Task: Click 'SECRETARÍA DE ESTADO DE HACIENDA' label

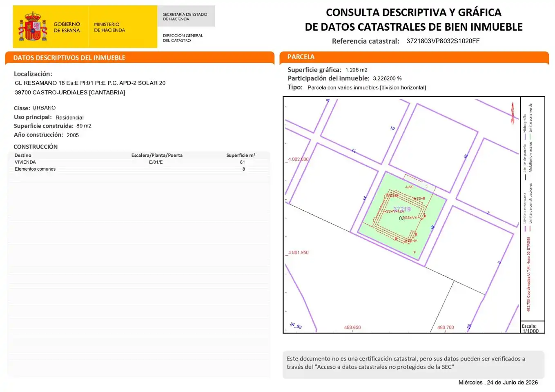Action: point(185,17)
